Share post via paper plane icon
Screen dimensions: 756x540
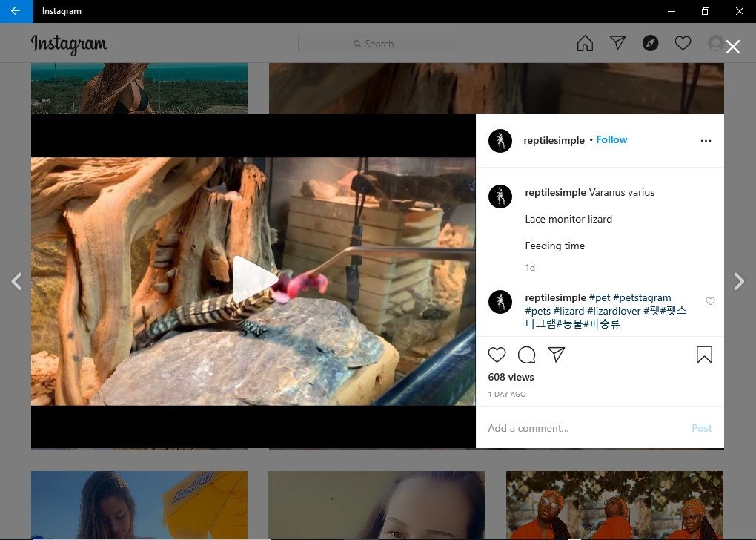coord(557,355)
